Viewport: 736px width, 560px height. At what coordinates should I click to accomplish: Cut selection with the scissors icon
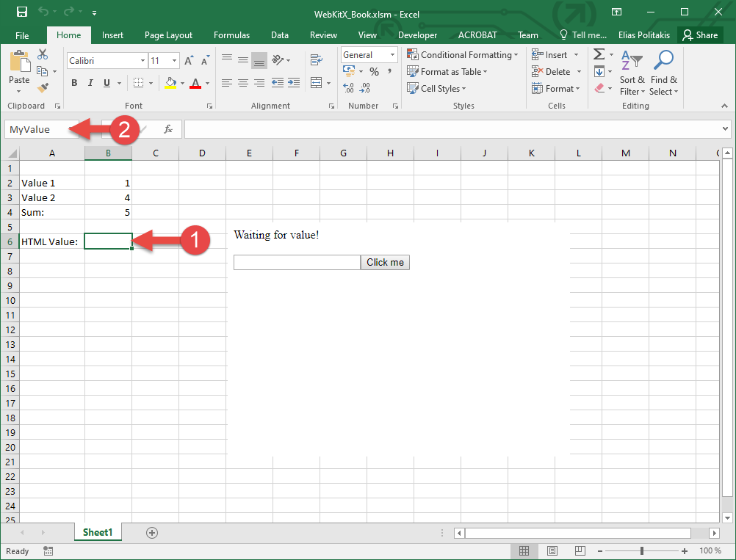[x=43, y=54]
